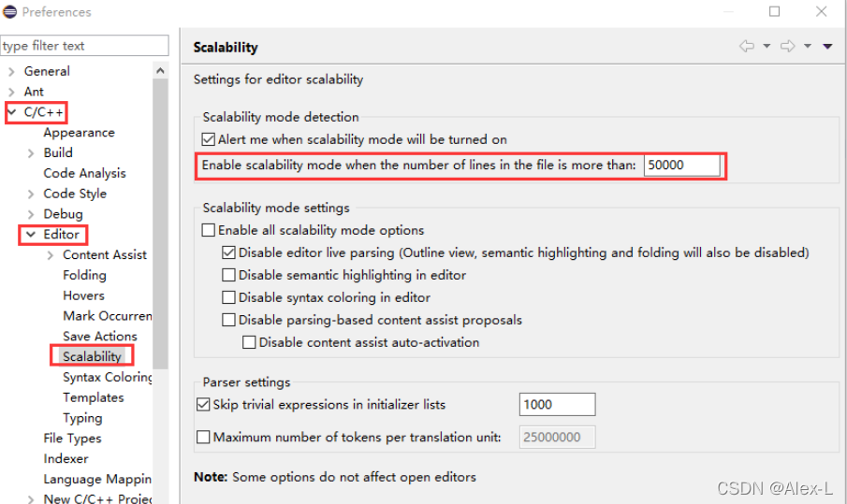Toggle scalability mode alert checkbox

[209, 139]
